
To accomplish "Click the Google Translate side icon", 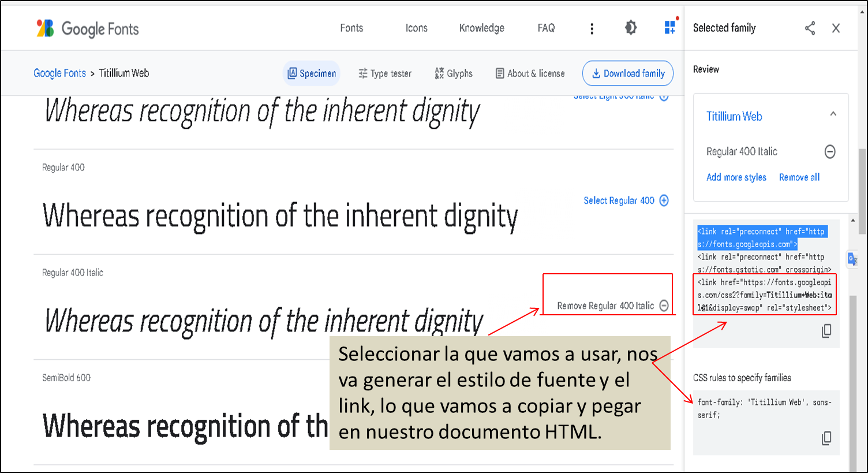I will point(852,259).
